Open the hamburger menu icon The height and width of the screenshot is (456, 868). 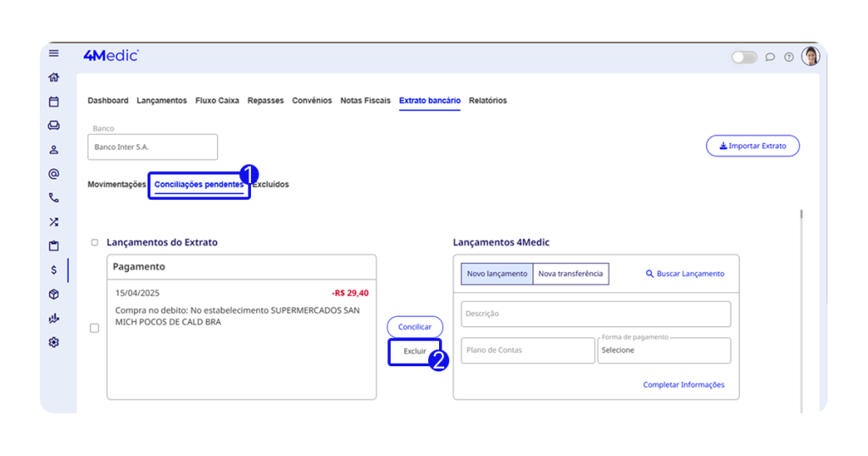coord(54,53)
